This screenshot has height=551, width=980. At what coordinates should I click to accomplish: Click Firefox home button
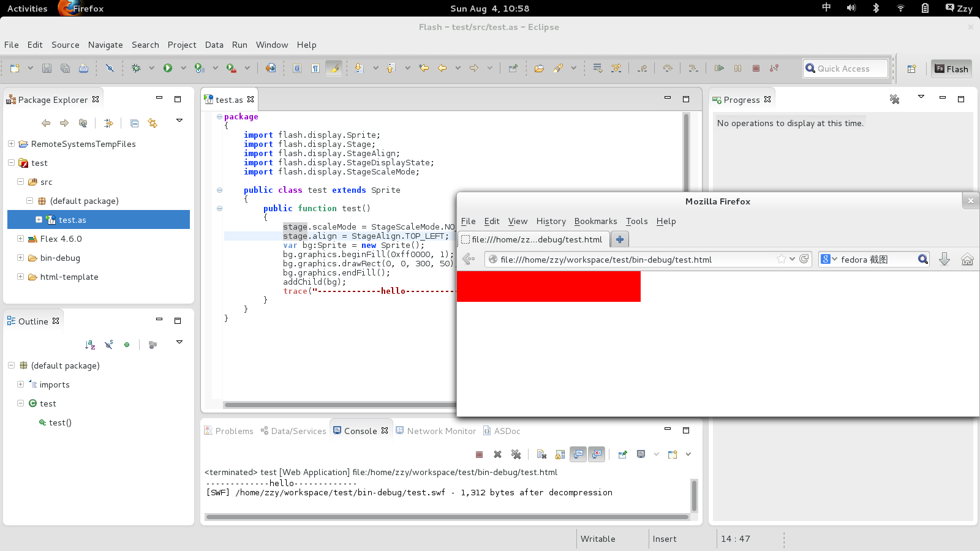967,260
